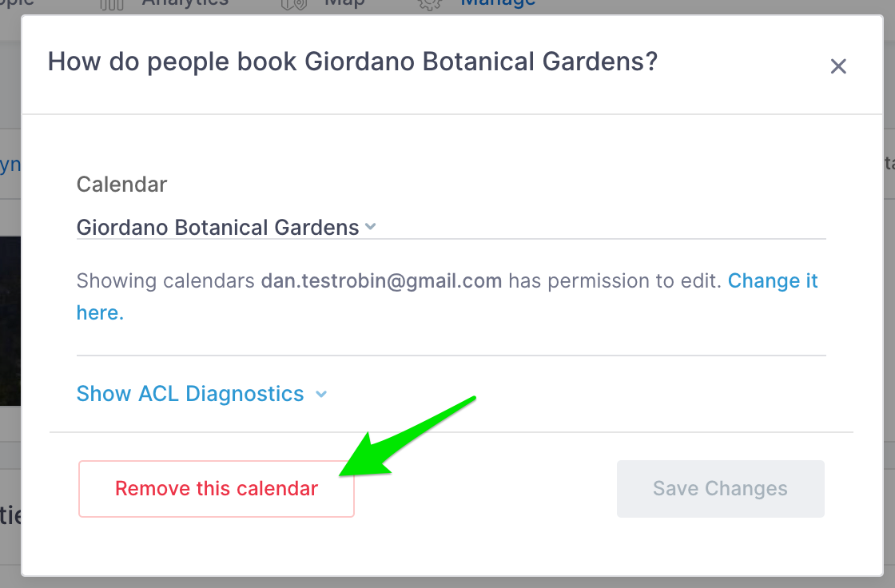Click the Remove this calendar button
Viewport: 895px width, 588px height.
[217, 489]
